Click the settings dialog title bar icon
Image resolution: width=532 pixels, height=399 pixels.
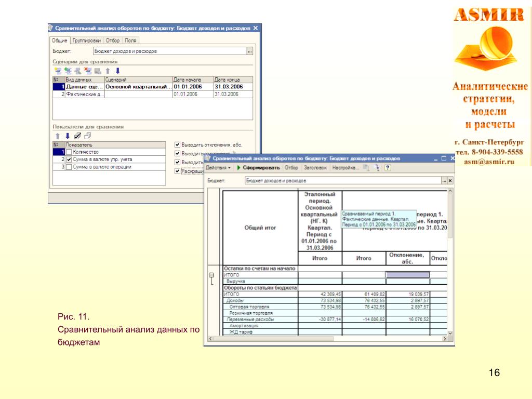51,28
